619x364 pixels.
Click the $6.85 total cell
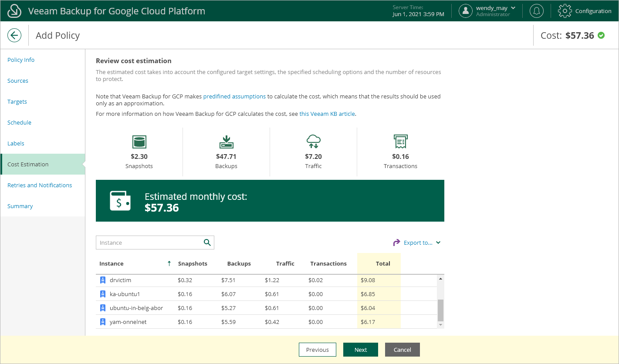[x=368, y=294]
